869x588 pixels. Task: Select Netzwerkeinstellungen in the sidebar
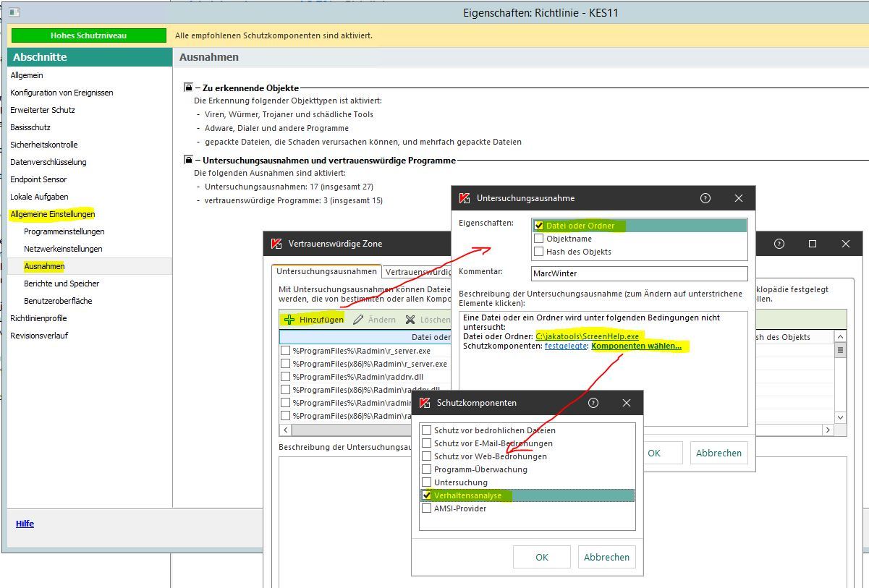(x=63, y=249)
